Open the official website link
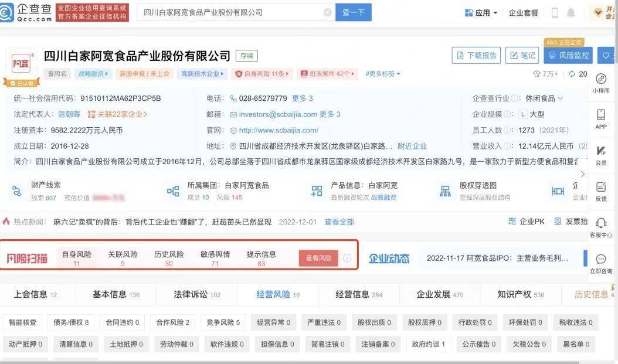618x364 pixels. point(279,130)
